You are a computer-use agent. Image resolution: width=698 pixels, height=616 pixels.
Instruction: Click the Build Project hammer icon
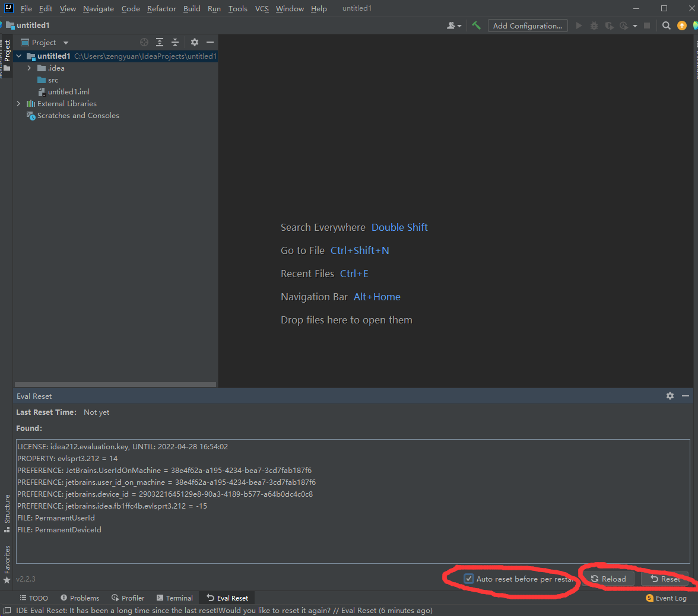click(x=476, y=26)
